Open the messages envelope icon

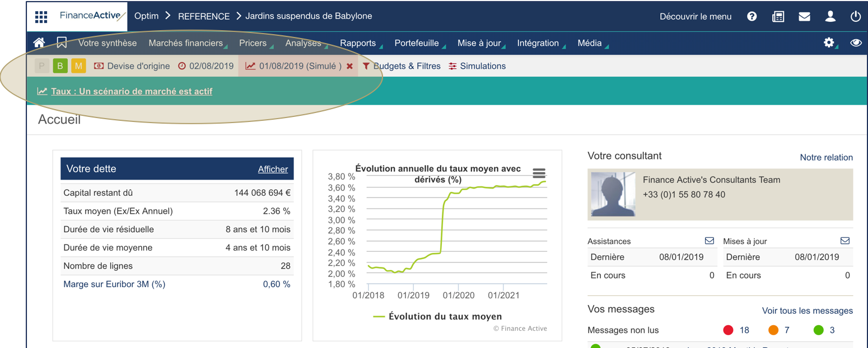coord(804,16)
